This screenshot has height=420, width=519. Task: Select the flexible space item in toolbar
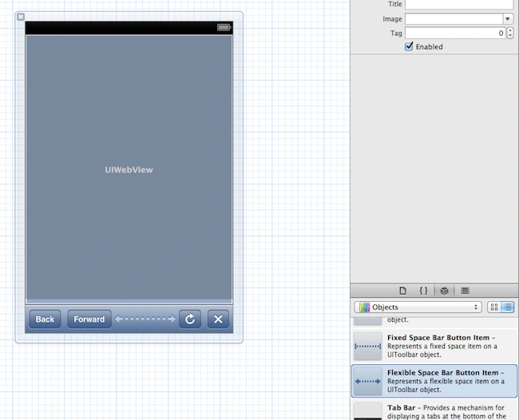point(145,319)
